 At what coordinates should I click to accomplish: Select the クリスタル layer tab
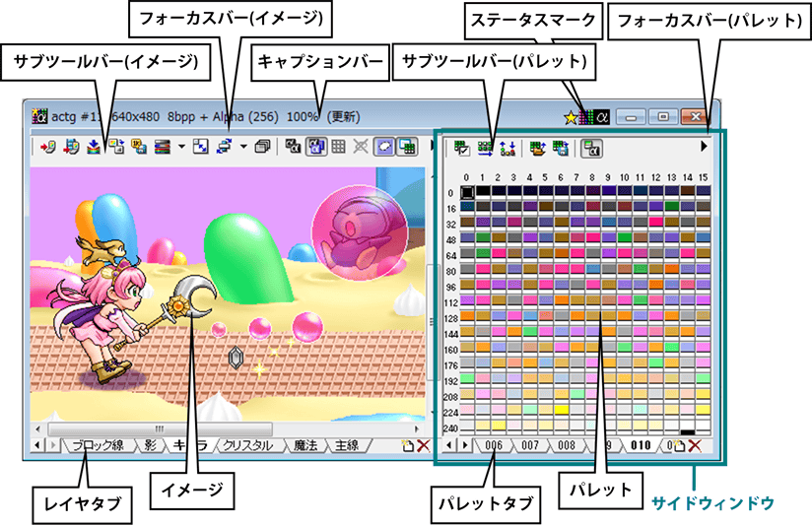247,445
